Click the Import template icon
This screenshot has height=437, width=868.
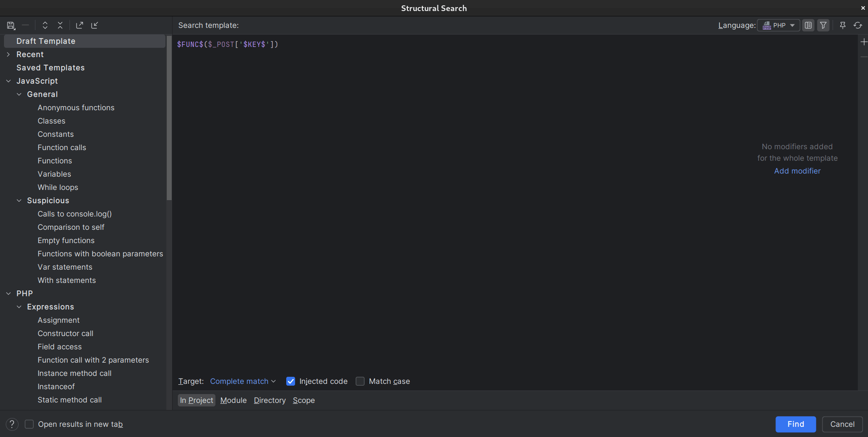[95, 25]
